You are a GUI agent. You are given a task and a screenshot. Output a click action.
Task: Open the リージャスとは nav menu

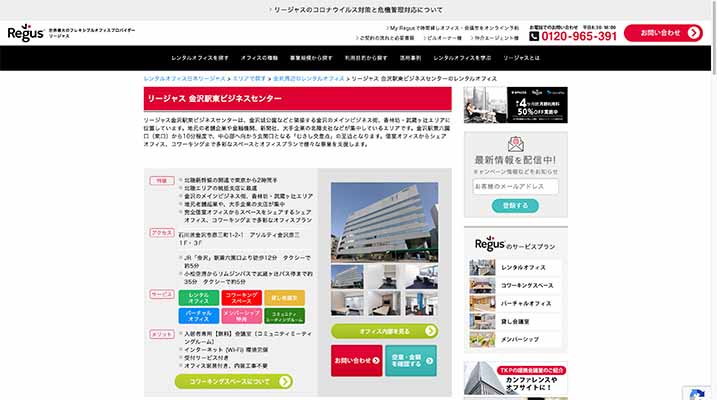coord(521,58)
